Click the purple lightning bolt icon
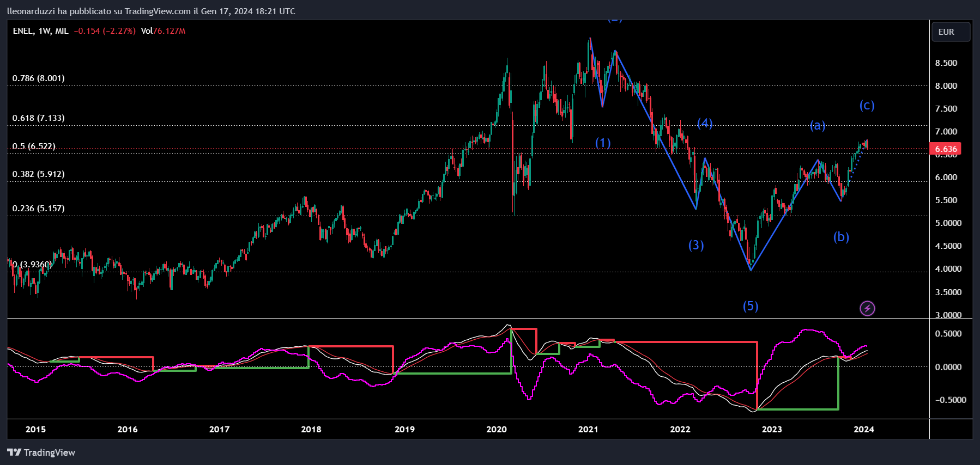 click(867, 309)
